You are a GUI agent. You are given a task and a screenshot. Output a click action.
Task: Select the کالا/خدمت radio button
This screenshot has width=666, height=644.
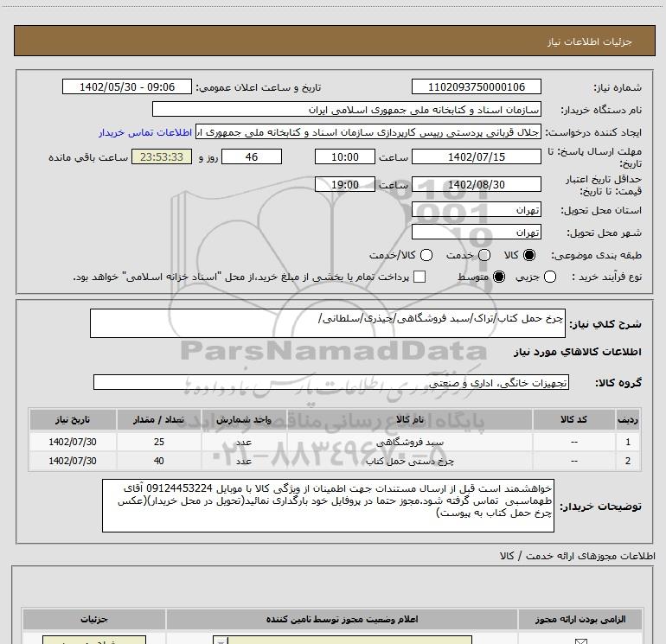coord(426,255)
